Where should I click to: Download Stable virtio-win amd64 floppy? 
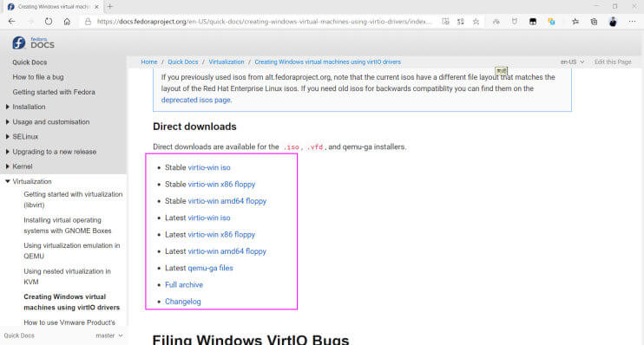point(227,201)
